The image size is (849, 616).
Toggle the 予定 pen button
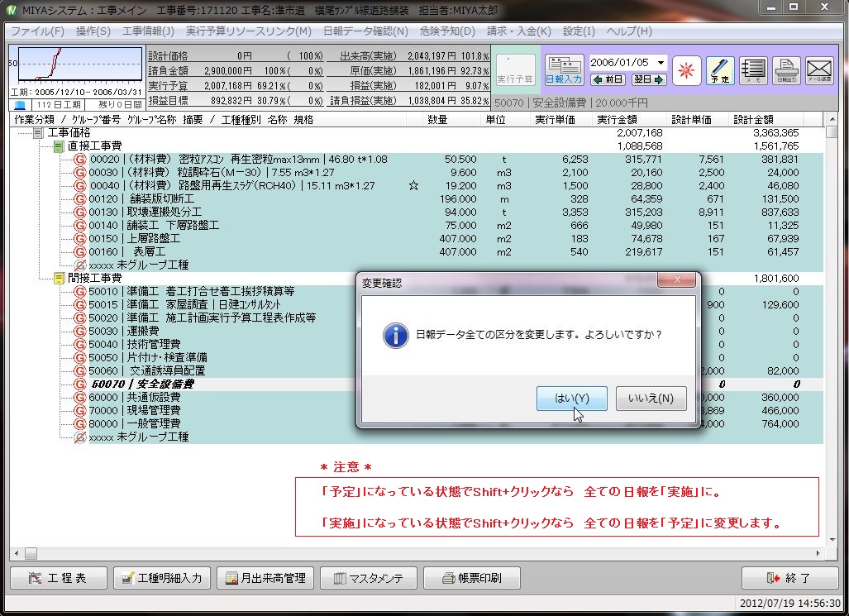720,70
